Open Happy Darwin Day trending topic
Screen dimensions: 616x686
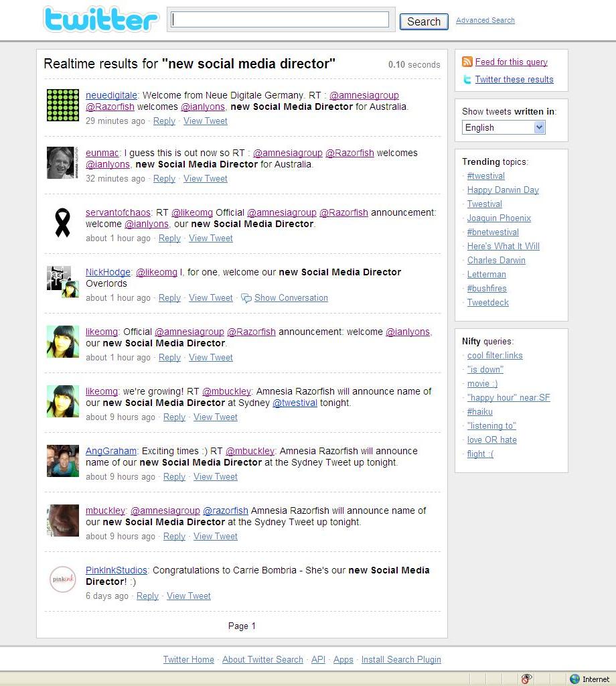click(x=503, y=190)
